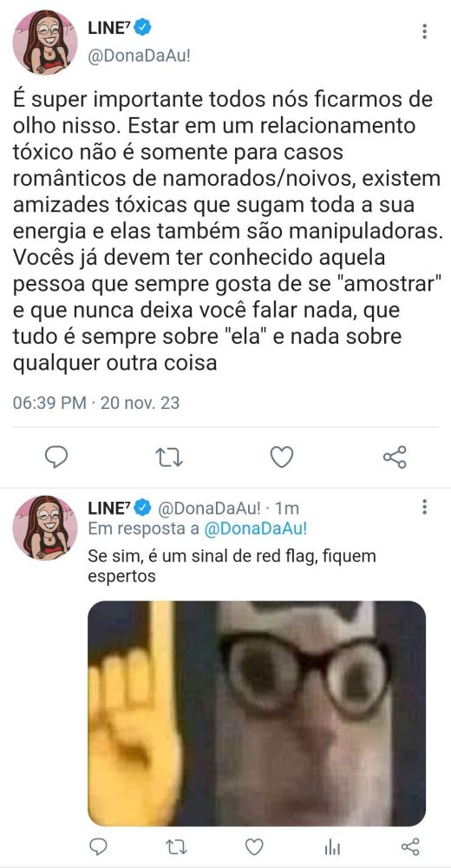Share the main tweet
Screen dimensions: 451x868
tap(395, 457)
